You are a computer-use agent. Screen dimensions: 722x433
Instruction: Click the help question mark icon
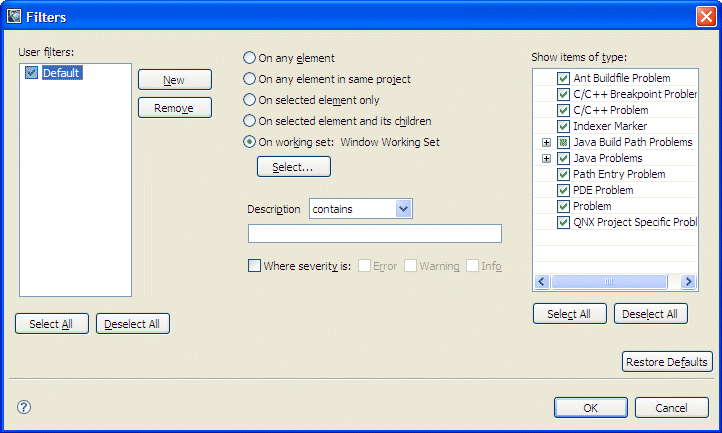pyautogui.click(x=24, y=407)
